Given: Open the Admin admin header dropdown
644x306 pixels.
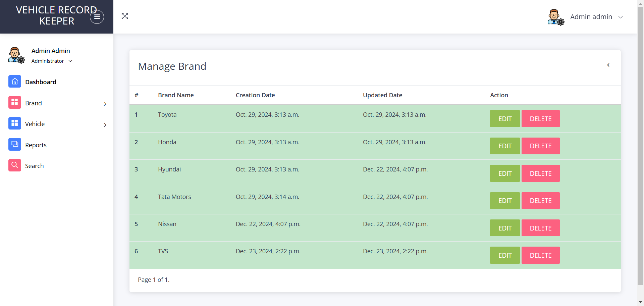Looking at the screenshot, I should tap(596, 17).
